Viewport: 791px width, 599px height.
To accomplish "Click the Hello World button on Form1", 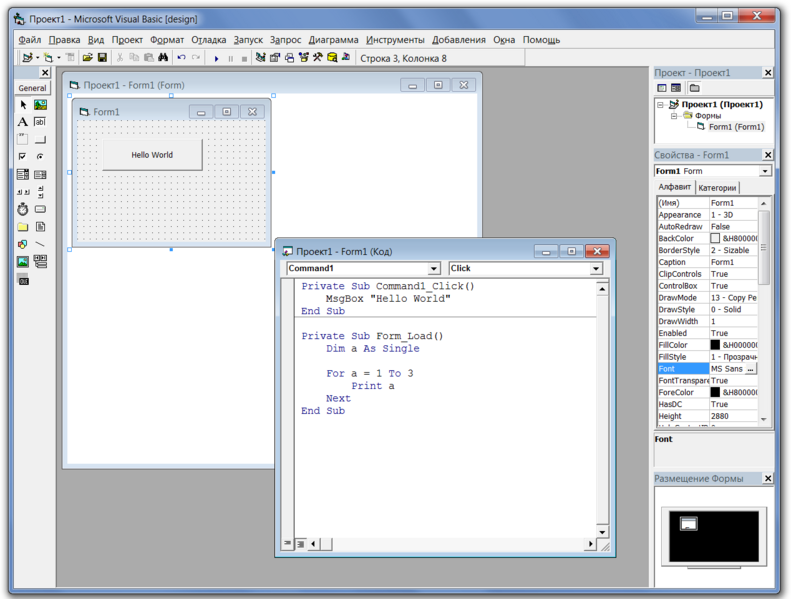I will [x=152, y=155].
